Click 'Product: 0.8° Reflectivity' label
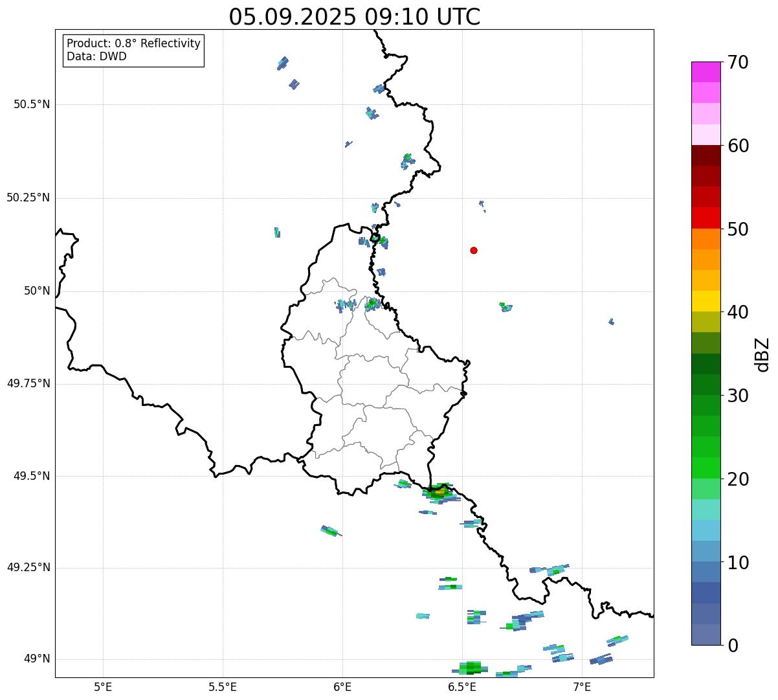 pos(134,43)
